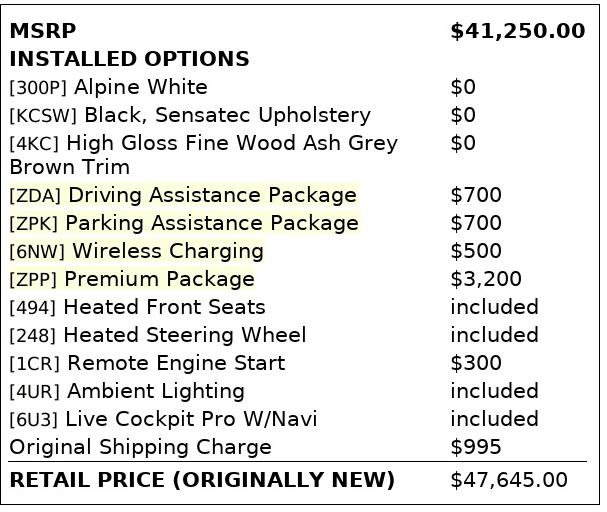607x512 pixels.
Task: Click the highlighted Driving Assistance Package option
Action: click(x=183, y=195)
